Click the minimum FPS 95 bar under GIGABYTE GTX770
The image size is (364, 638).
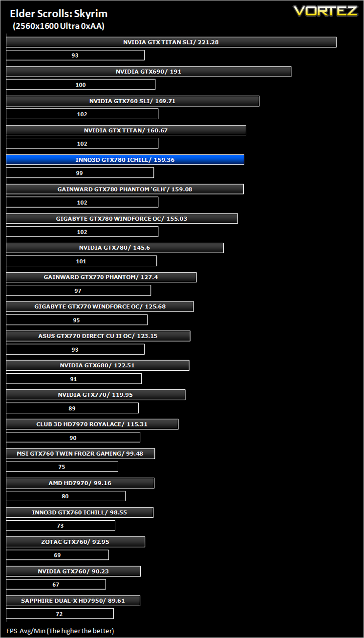[77, 320]
